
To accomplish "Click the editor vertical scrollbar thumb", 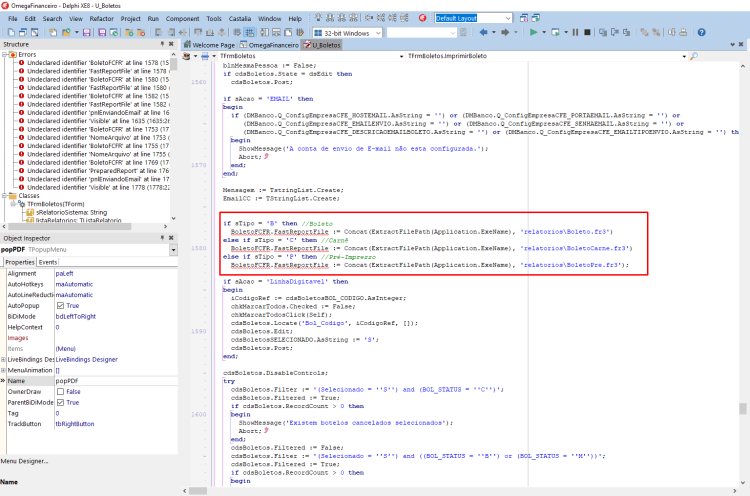I will 742,408.
